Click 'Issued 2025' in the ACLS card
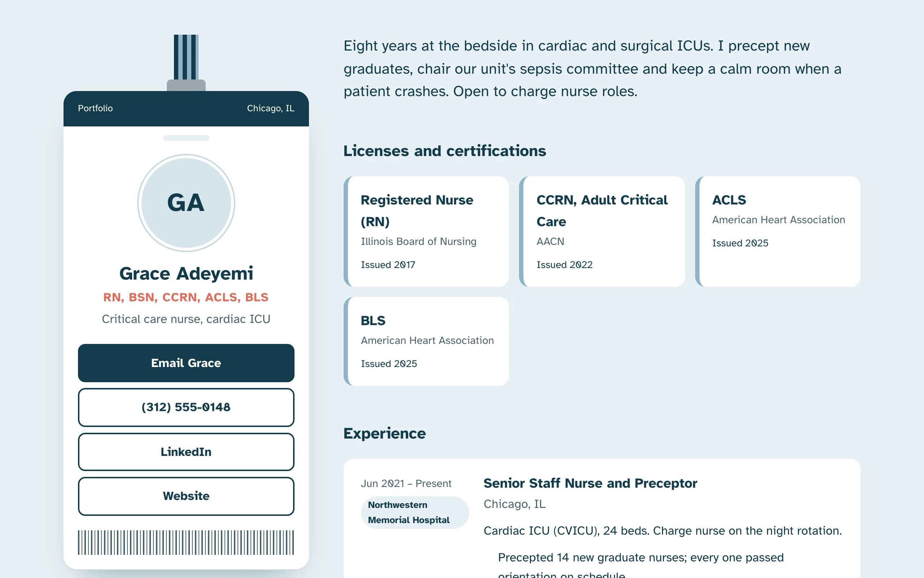924x578 pixels. click(740, 243)
